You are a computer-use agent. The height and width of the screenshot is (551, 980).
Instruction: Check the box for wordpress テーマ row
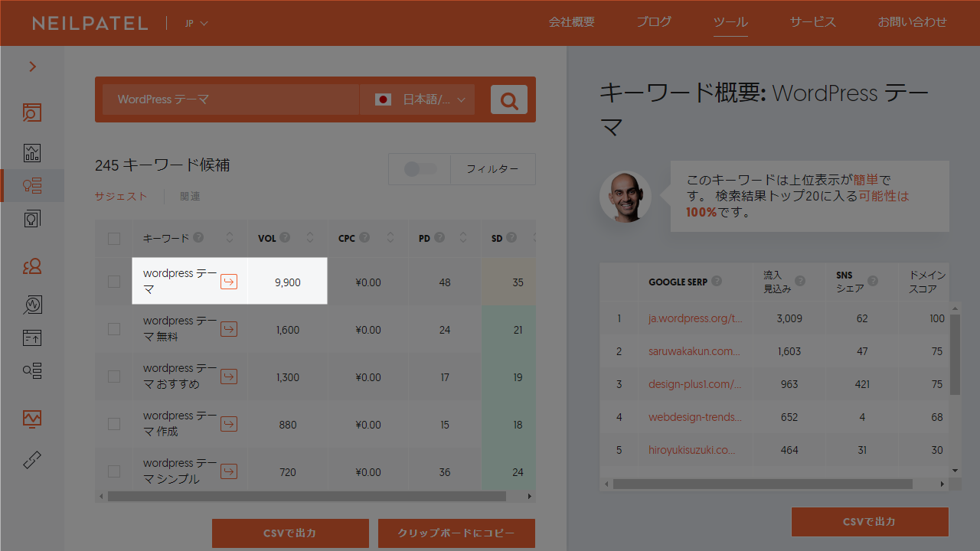(114, 282)
